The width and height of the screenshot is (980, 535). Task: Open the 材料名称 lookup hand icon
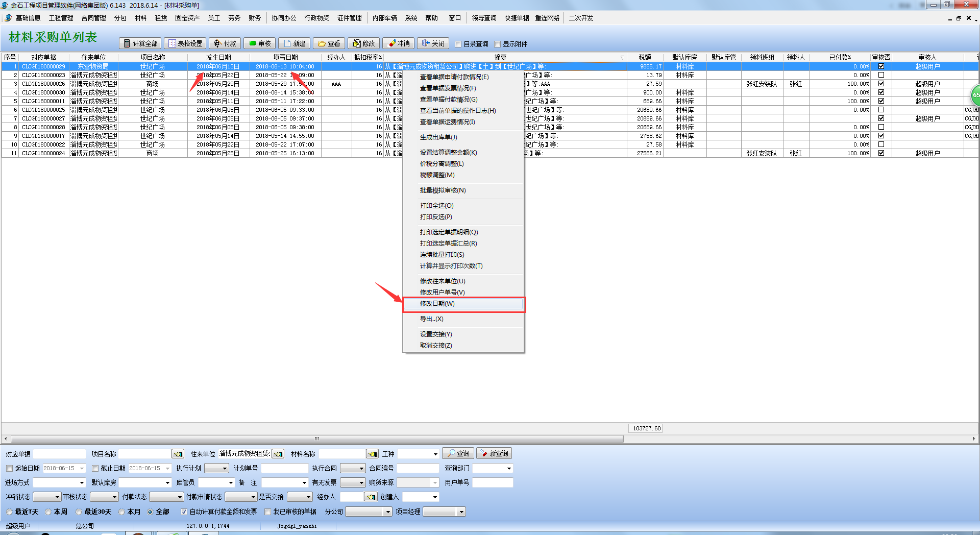point(373,454)
